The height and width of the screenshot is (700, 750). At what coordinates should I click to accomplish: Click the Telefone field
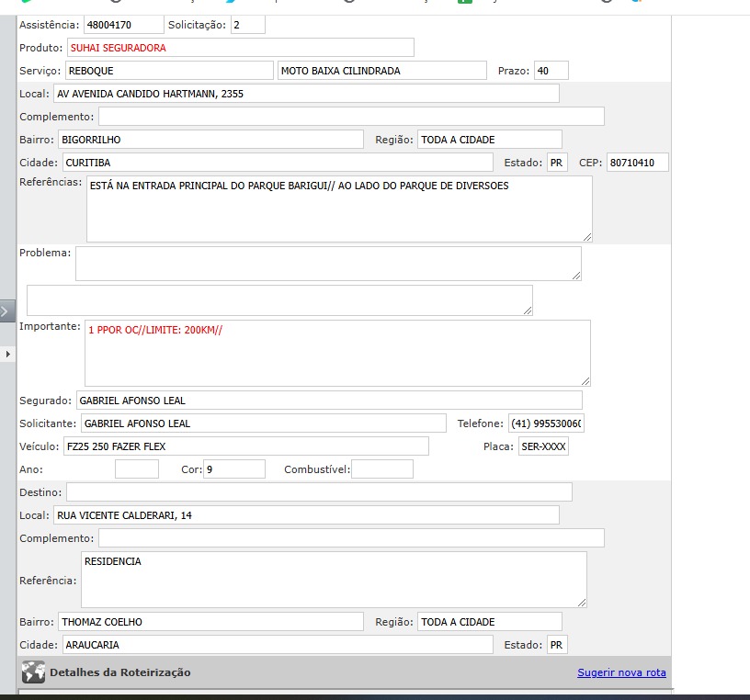pos(546,423)
